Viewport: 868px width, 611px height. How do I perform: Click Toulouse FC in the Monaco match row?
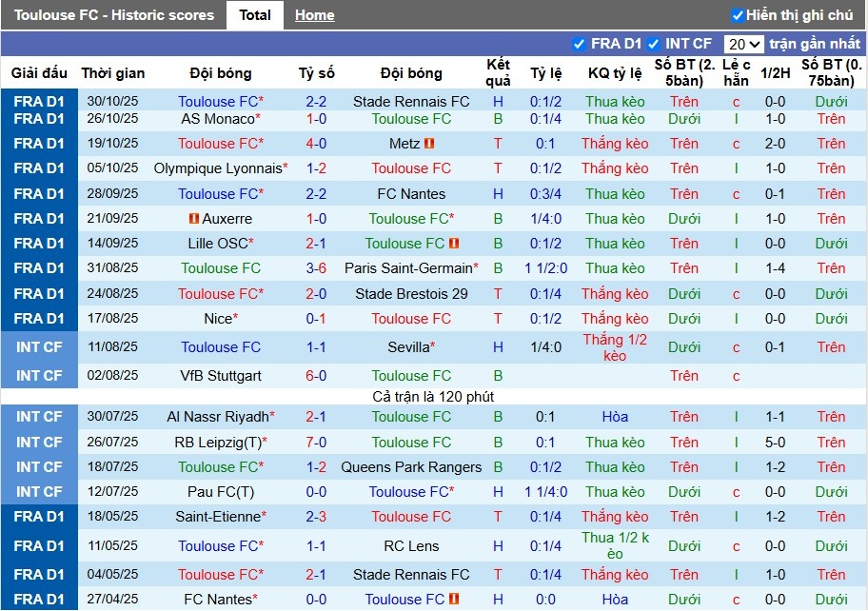click(x=411, y=118)
